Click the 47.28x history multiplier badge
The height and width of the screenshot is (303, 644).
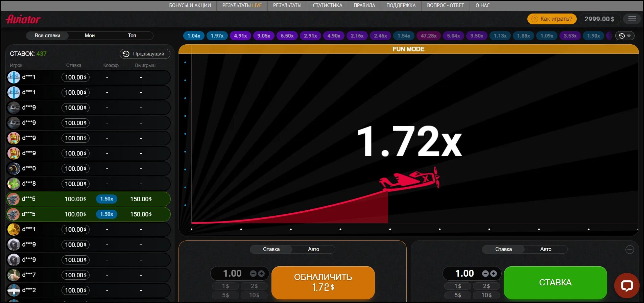[429, 36]
